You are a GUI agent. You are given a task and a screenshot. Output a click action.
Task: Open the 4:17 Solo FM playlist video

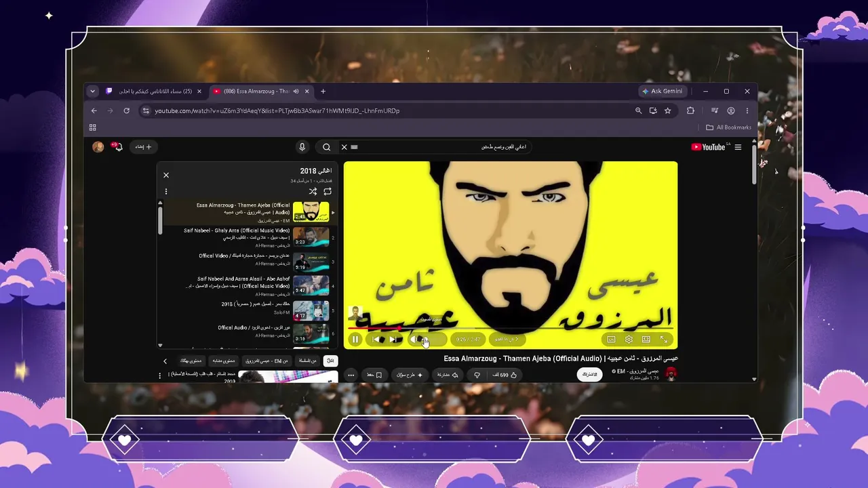311,311
